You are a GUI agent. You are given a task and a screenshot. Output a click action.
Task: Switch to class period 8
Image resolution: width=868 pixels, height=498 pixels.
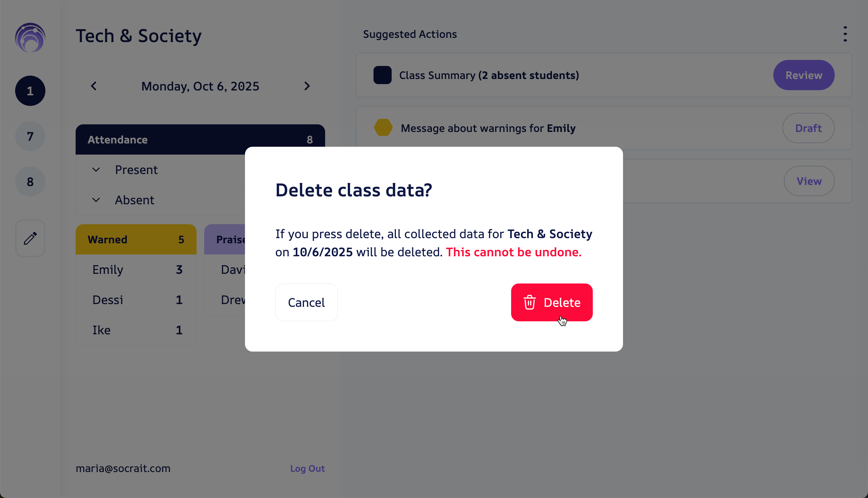pos(30,182)
